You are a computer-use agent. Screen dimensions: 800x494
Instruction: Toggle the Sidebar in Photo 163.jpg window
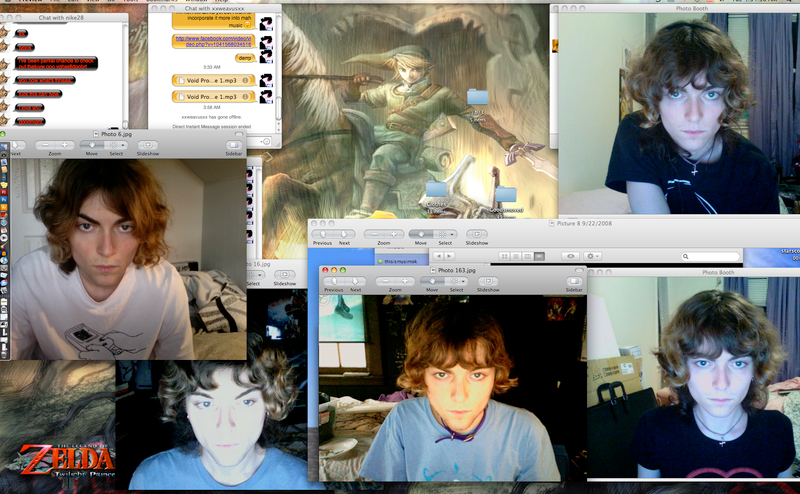(x=574, y=281)
